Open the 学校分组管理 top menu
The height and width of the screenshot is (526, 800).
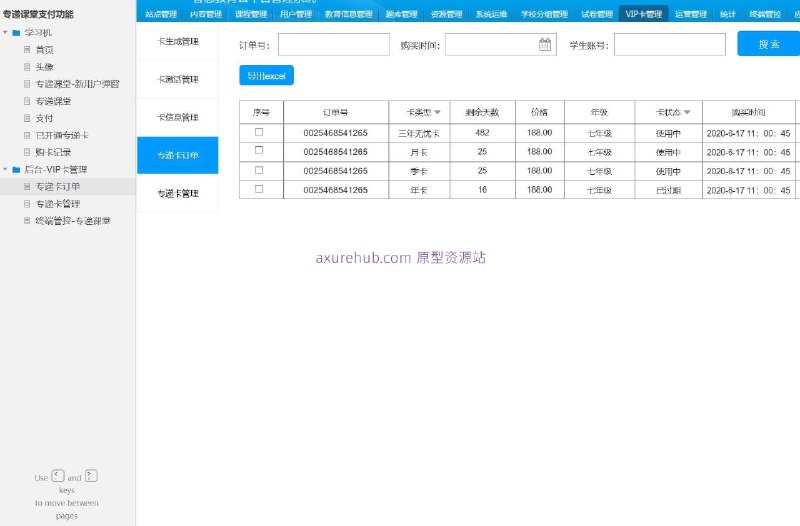(544, 14)
